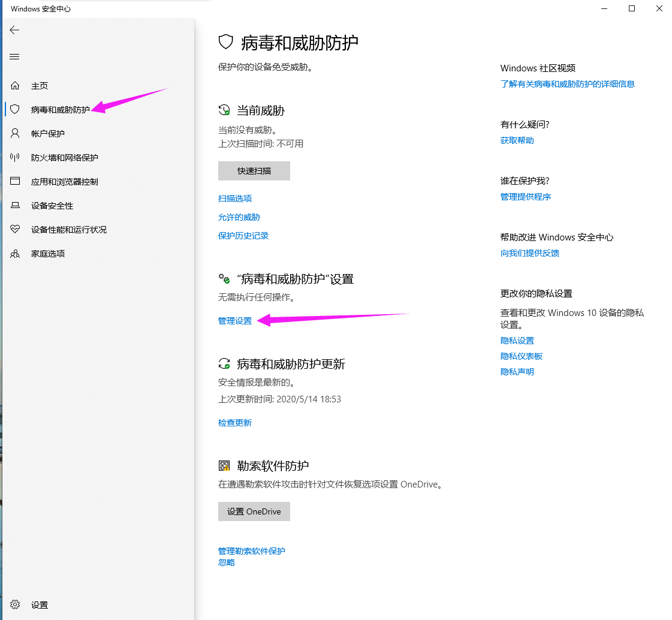
Task: Click the laptop icon for 设备安全性
Action: tap(15, 206)
